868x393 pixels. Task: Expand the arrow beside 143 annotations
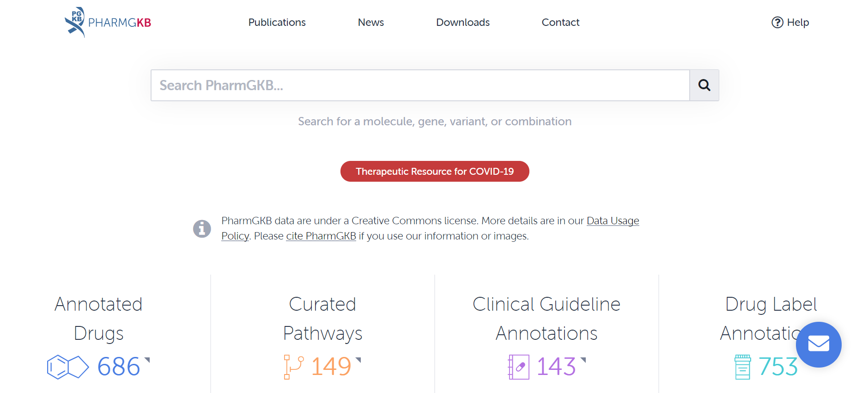[x=583, y=360]
